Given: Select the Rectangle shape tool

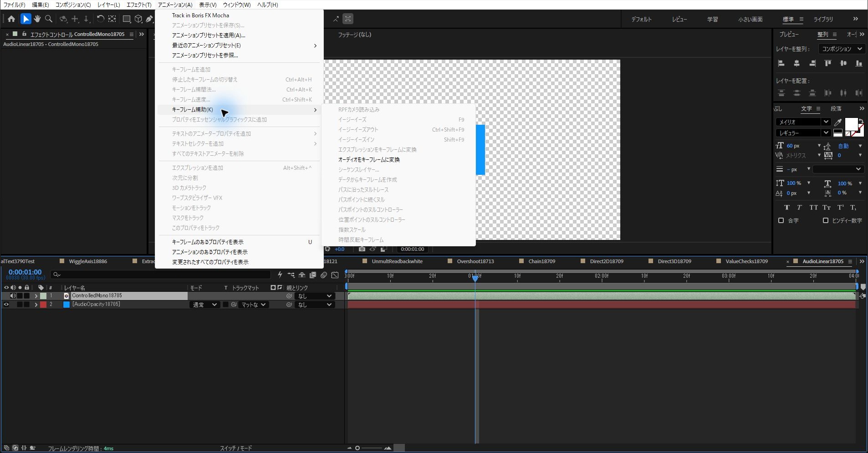Looking at the screenshot, I should click(x=127, y=19).
